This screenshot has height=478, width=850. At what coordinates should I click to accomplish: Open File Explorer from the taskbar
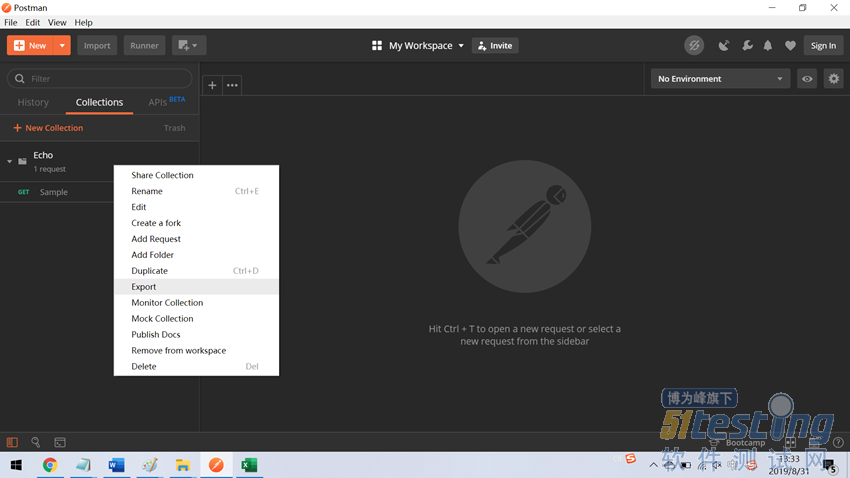point(183,465)
